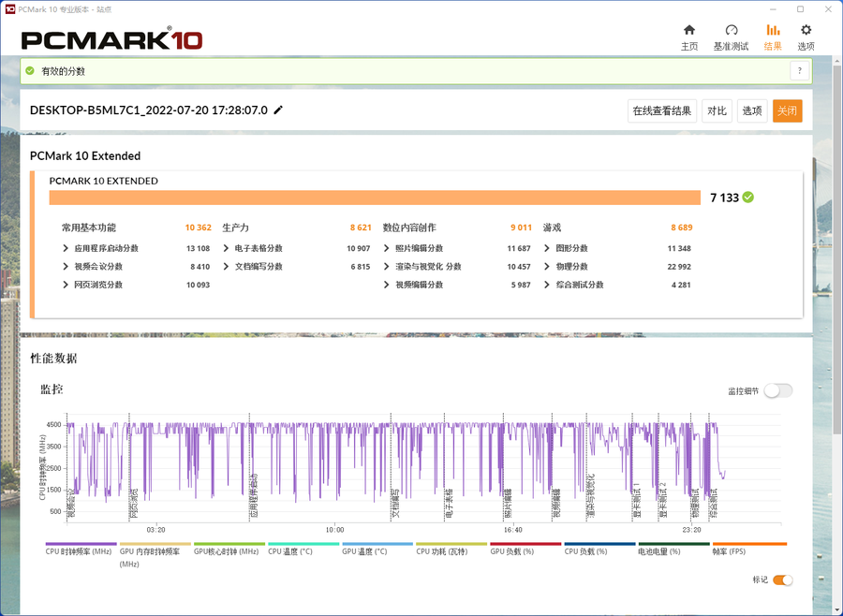Click the PCMark 10 logo
This screenshot has height=616, width=843.
tap(111, 40)
